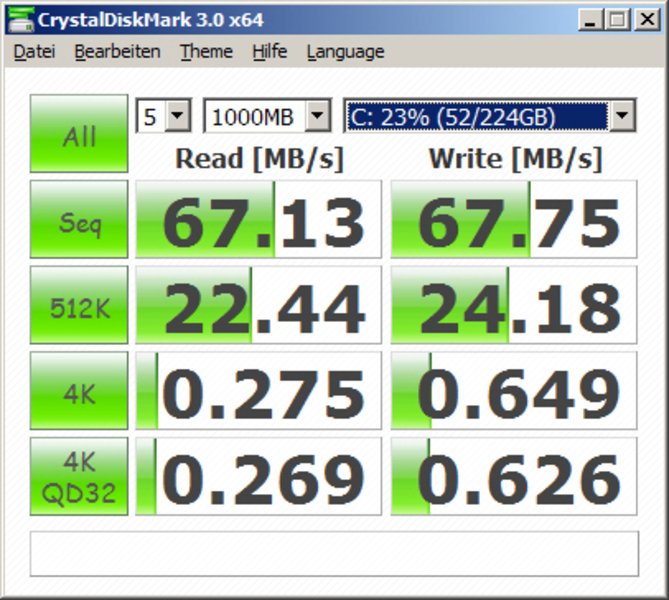Select the Seq read result 67.13
The height and width of the screenshot is (600, 669).
point(258,219)
